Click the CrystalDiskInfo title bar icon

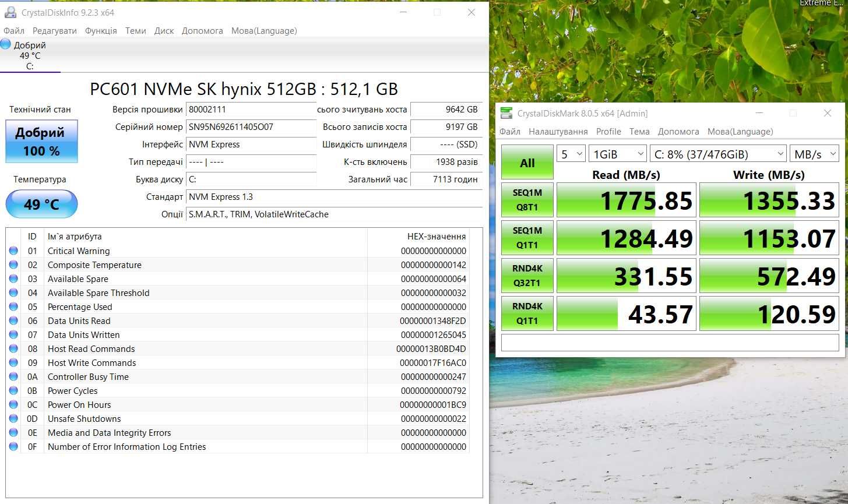[10, 12]
